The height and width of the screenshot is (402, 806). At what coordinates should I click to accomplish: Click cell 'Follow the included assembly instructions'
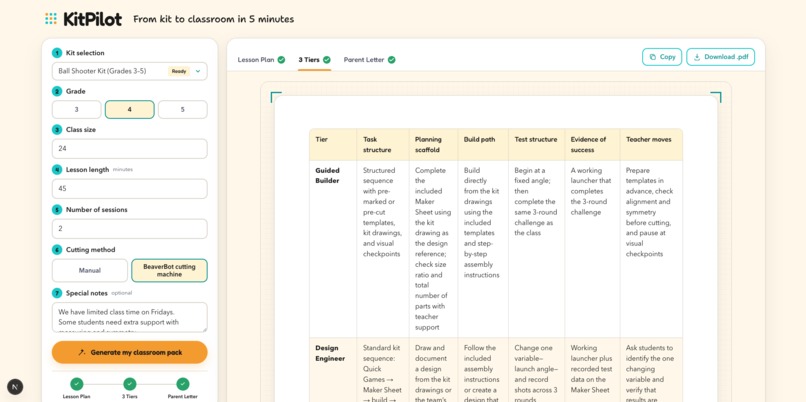tap(483, 370)
